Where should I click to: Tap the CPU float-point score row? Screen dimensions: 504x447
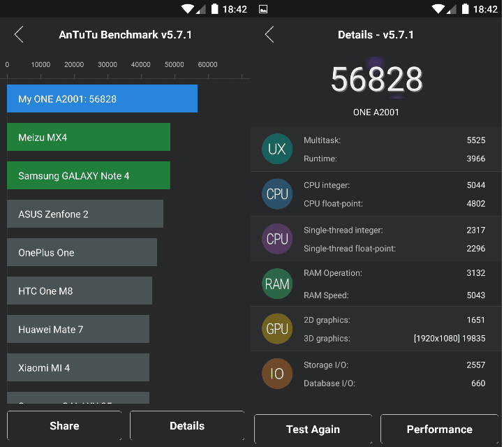tap(394, 203)
